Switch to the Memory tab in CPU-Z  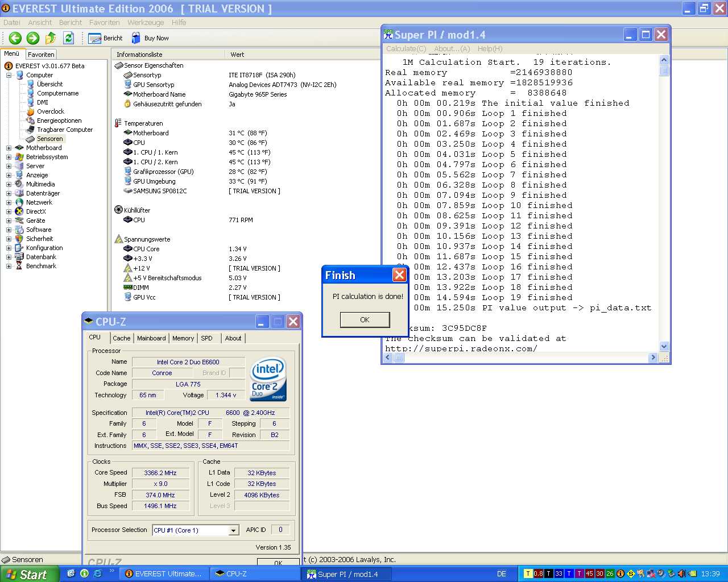[183, 338]
